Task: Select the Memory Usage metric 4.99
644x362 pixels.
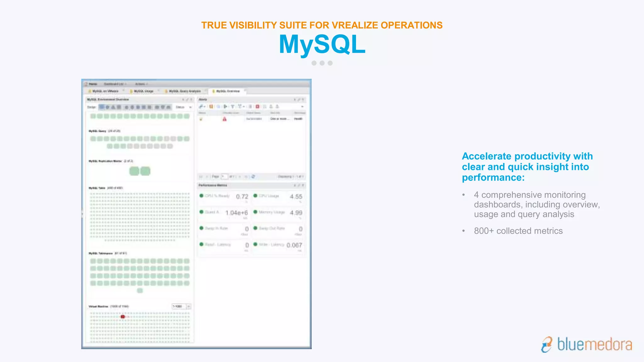Action: coord(278,214)
